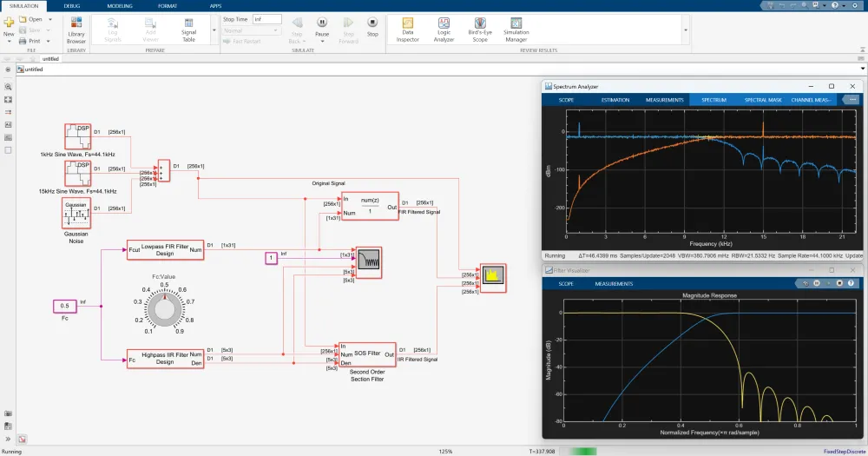The image size is (868, 456).
Task: Select the Spectrum Analyzer block
Action: (493, 278)
